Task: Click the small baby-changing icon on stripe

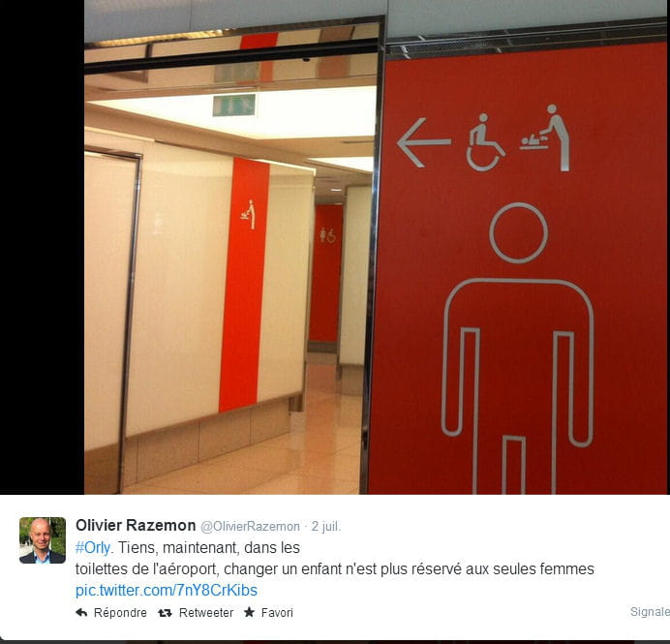Action: click(x=248, y=215)
